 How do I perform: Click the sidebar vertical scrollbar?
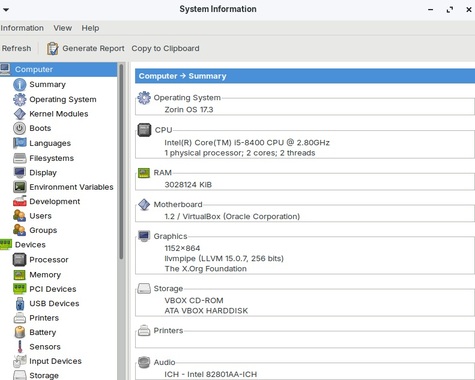(x=121, y=162)
